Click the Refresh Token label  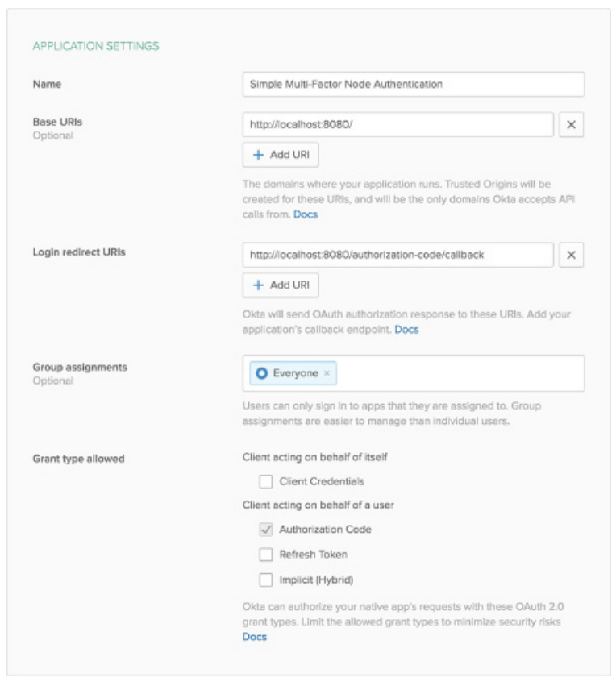click(313, 555)
